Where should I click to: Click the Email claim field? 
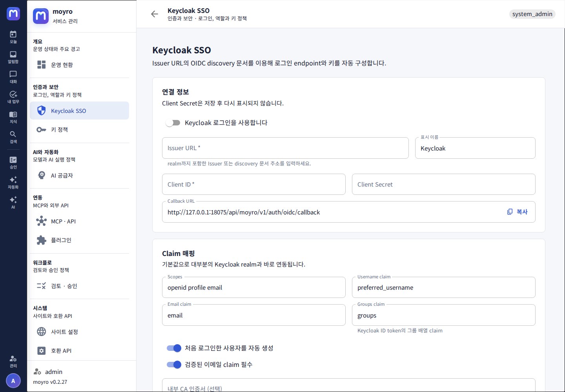pyautogui.click(x=253, y=315)
